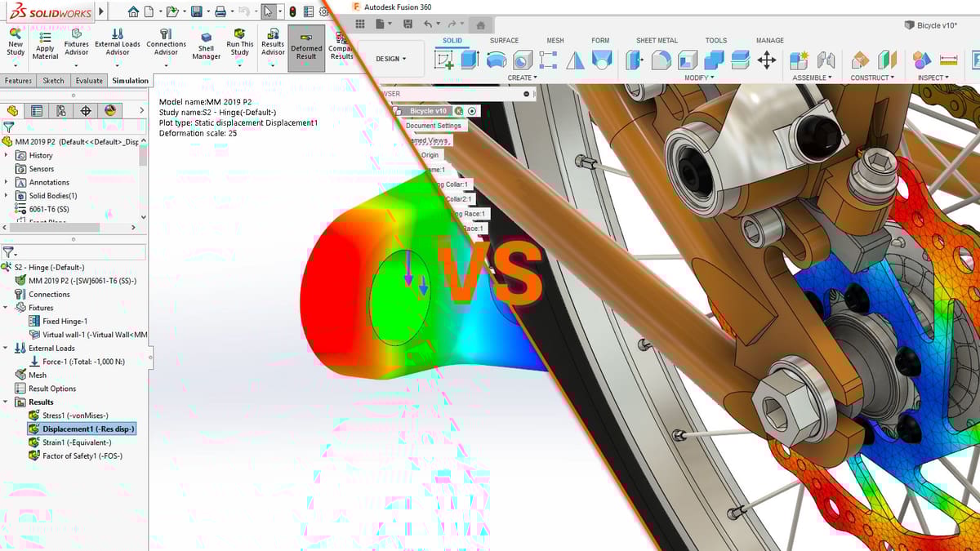Toggle the Bicycle v10 activate radio button
The image size is (980, 551).
(x=472, y=111)
